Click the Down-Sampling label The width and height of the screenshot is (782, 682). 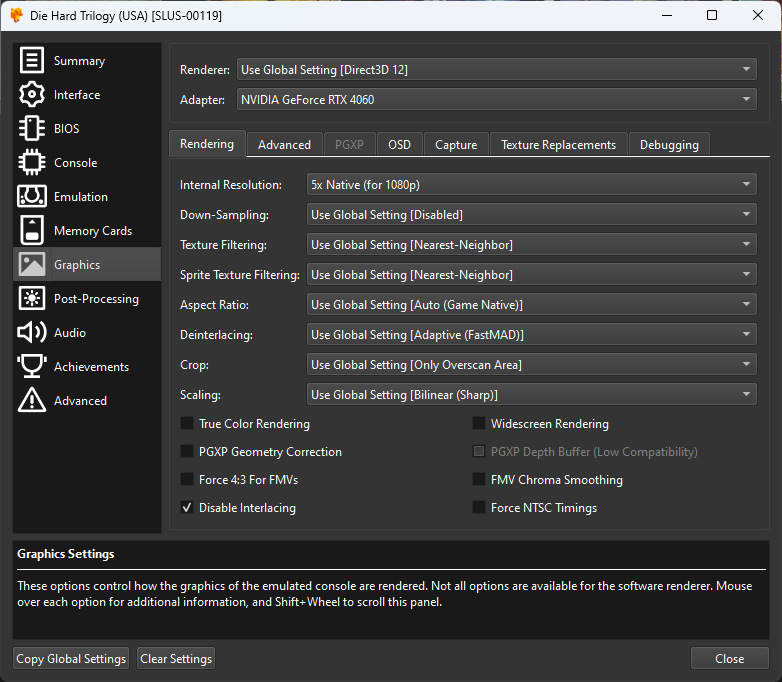click(x=224, y=215)
